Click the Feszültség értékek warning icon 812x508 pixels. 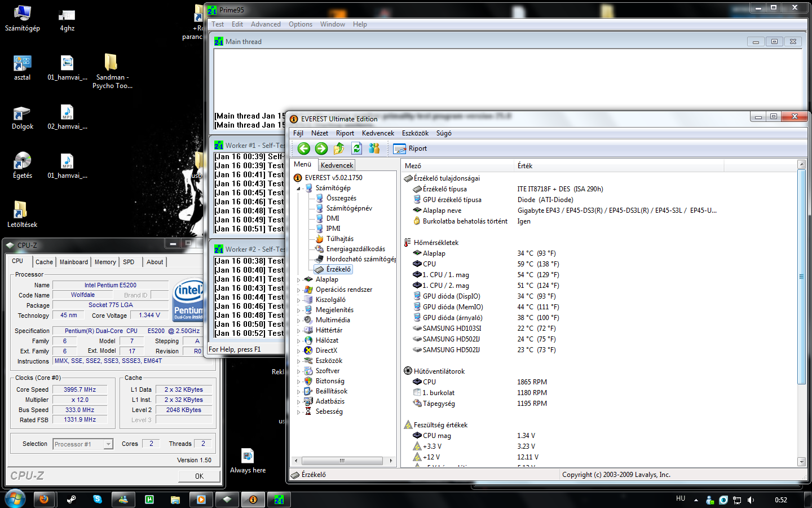point(408,425)
